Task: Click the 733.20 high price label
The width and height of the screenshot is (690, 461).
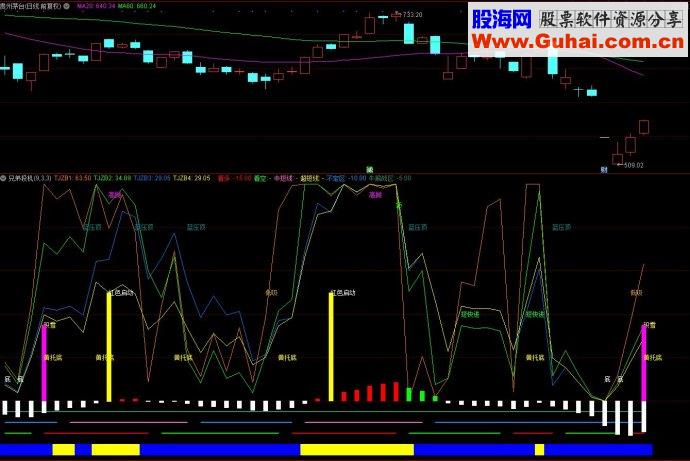Action: [412, 15]
